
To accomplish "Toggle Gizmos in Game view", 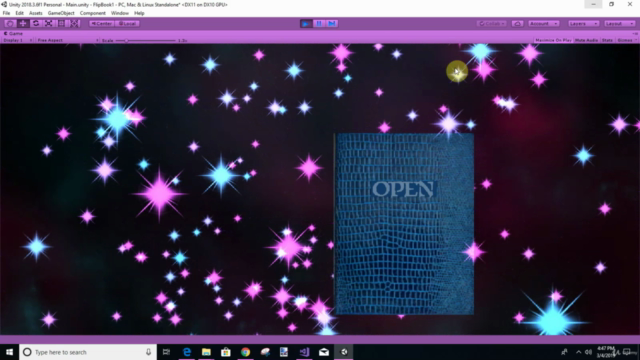I will (624, 40).
